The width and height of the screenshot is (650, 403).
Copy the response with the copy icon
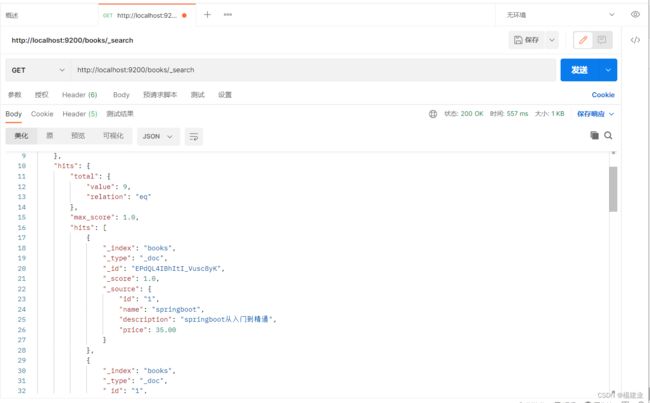pyautogui.click(x=594, y=136)
